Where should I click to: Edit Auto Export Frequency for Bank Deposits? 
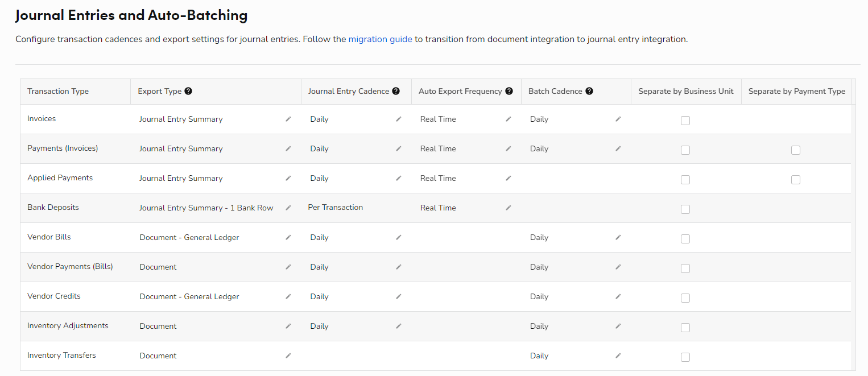pyautogui.click(x=508, y=208)
